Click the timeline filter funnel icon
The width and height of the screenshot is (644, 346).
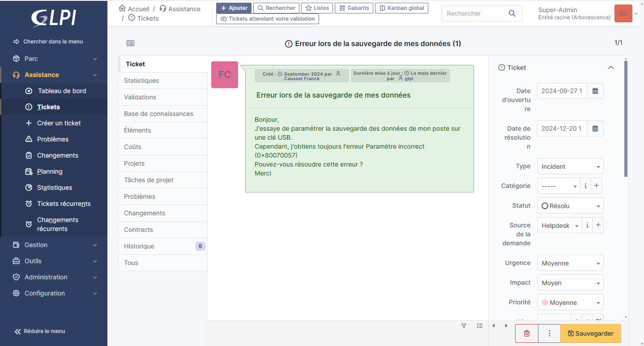[464, 326]
